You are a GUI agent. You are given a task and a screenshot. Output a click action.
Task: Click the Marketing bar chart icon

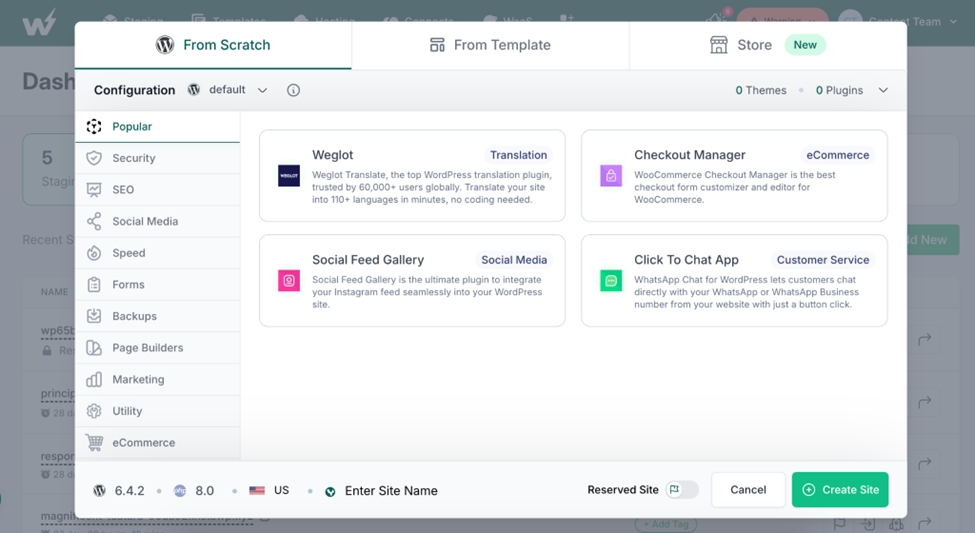(x=94, y=379)
